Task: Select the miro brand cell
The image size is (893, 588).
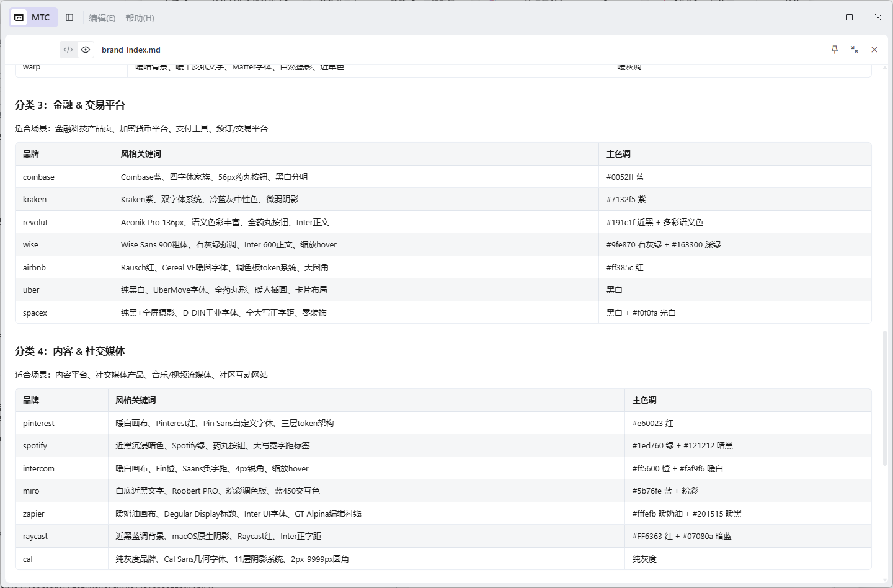Action: [x=62, y=491]
